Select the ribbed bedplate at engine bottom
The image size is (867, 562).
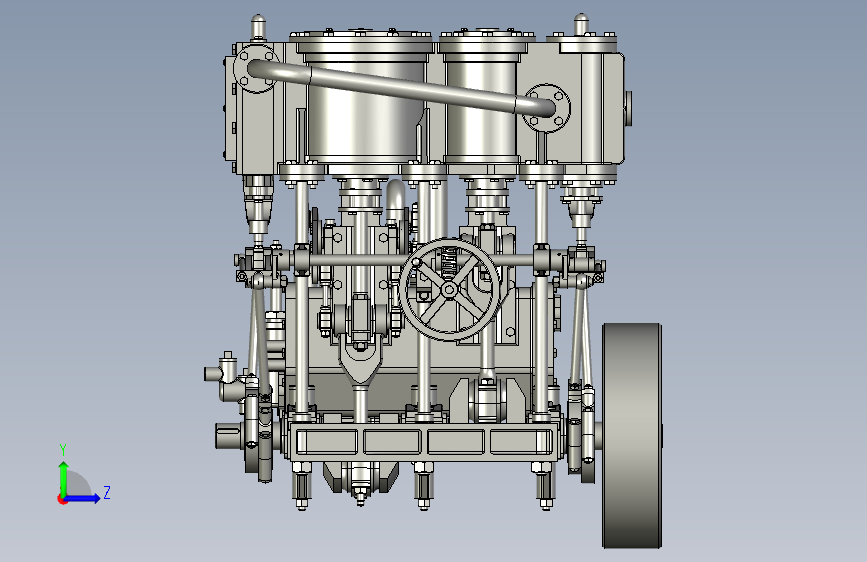[425, 441]
